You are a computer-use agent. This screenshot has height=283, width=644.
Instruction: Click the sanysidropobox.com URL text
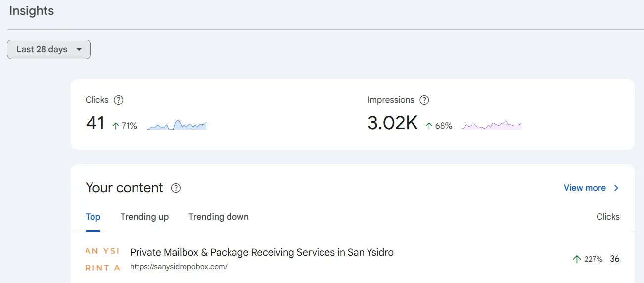(179, 267)
